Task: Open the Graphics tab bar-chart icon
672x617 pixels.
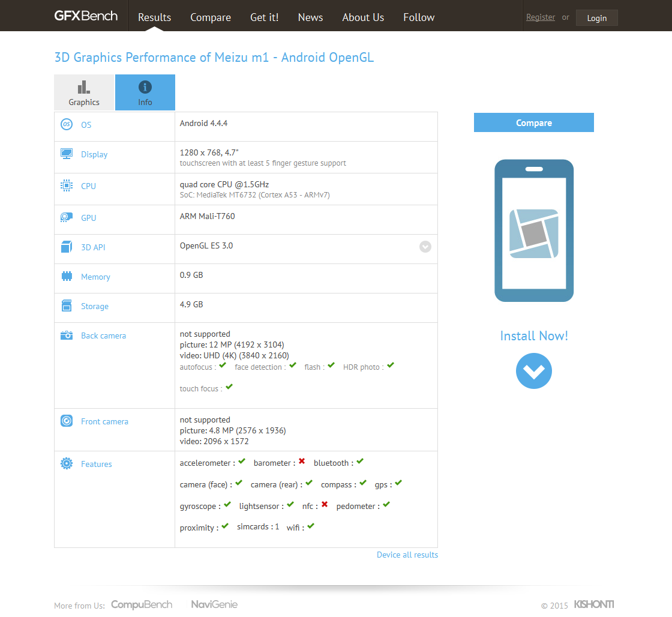Action: [x=83, y=87]
